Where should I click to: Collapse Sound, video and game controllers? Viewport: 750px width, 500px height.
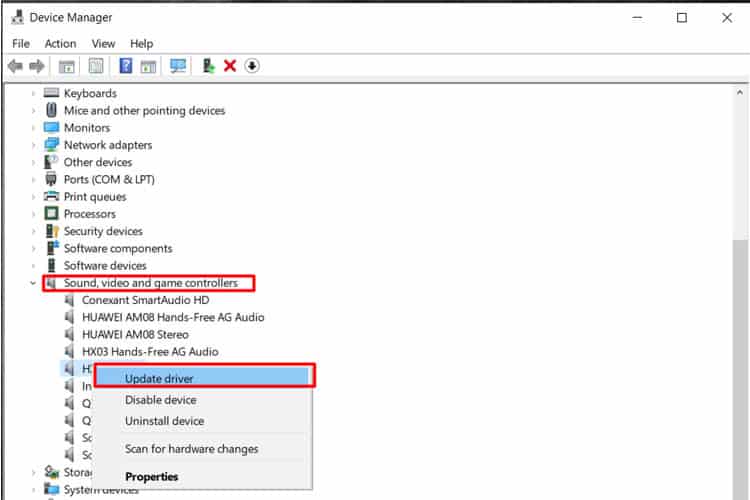coord(33,283)
